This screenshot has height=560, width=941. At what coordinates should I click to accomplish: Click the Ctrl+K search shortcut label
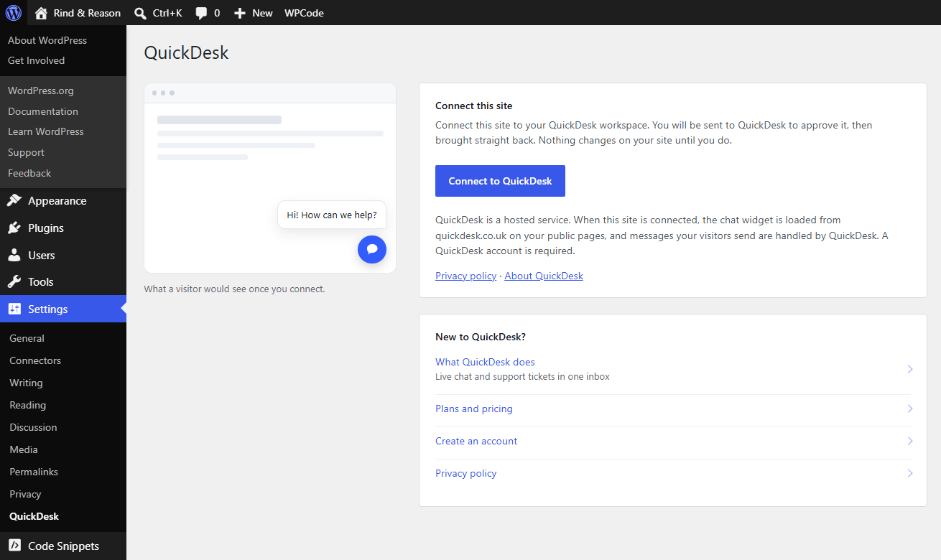[167, 13]
